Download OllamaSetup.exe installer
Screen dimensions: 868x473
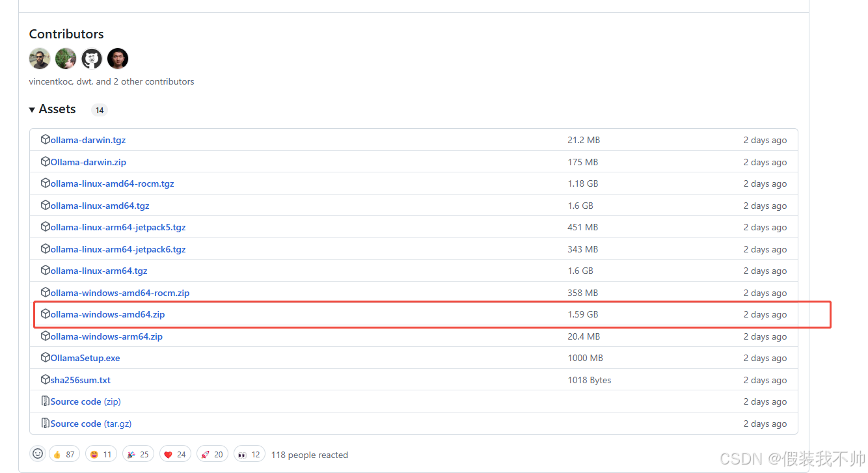tap(85, 358)
